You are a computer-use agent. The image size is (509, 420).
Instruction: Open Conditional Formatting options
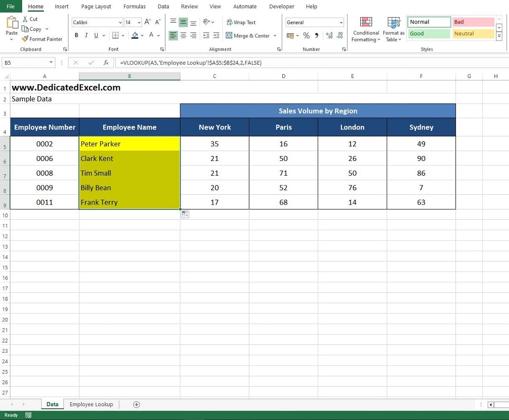pos(366,29)
